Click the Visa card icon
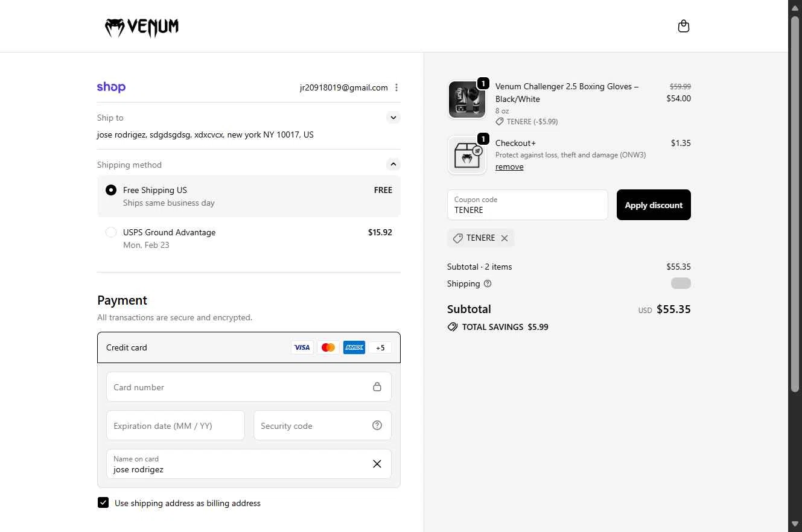The image size is (802, 532). [302, 347]
